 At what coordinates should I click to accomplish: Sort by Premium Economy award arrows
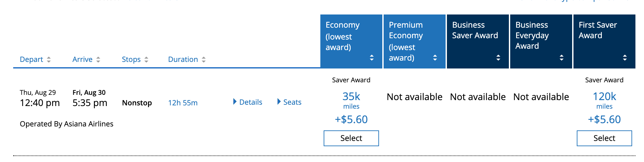[435, 58]
